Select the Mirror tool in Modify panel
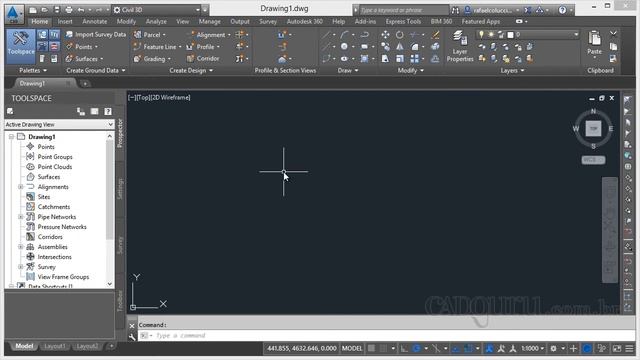Image resolution: width=640 pixels, height=360 pixels. click(400, 47)
